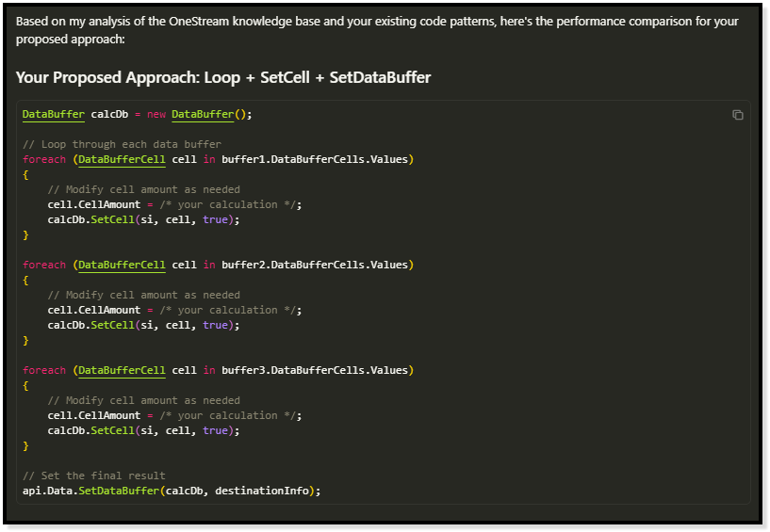This screenshot has width=770, height=532.
Task: Copy the code block using the copy icon
Action: pos(737,115)
